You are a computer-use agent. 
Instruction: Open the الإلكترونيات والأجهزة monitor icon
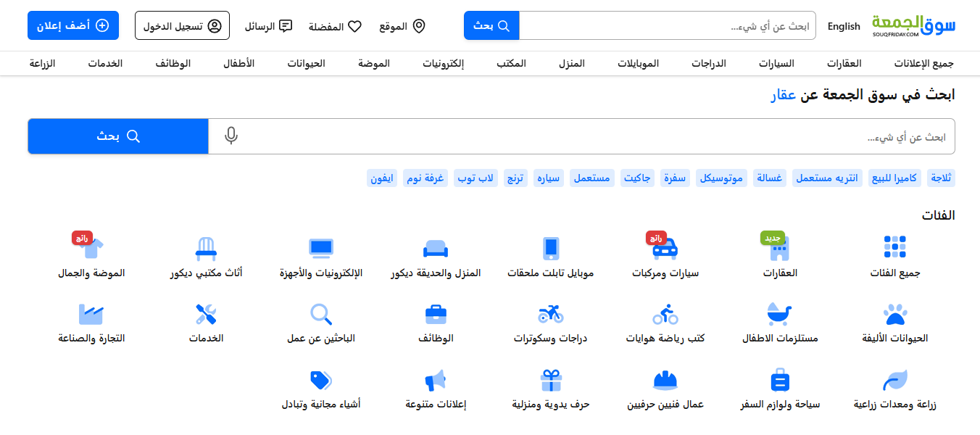(x=321, y=248)
